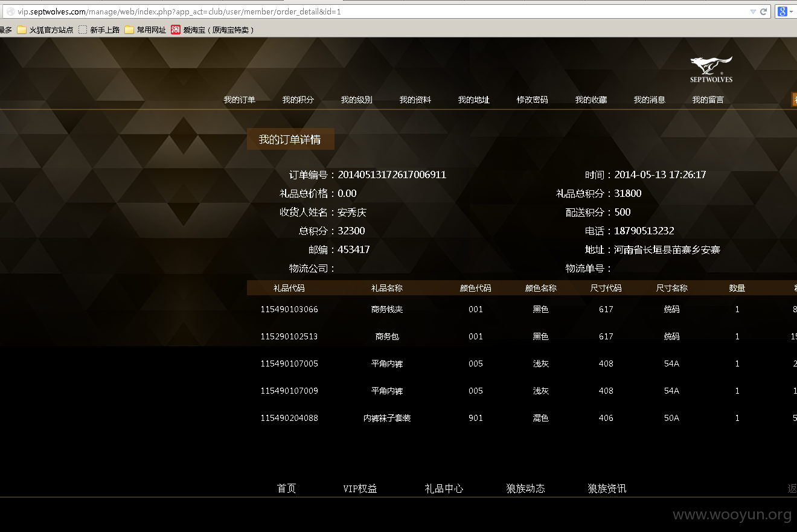Select 我的地址 in the navigation
This screenshot has height=532, width=797.
pyautogui.click(x=474, y=100)
